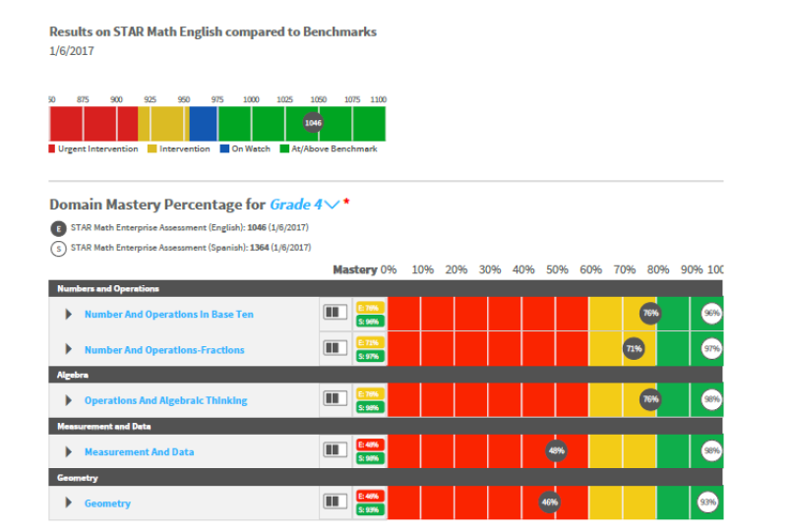The height and width of the screenshot is (532, 792).
Task: Open Measurement And Data link
Action: [x=139, y=451]
